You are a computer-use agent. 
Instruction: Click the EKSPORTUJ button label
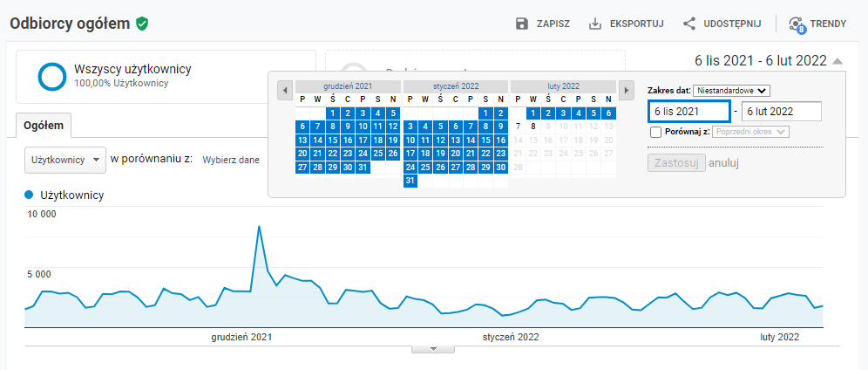[x=636, y=24]
